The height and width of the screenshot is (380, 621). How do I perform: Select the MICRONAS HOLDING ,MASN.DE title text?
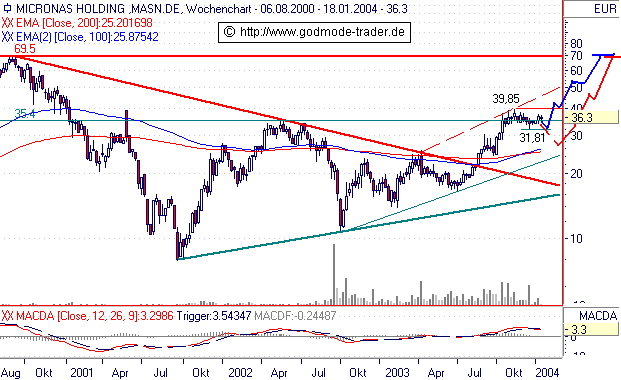pyautogui.click(x=99, y=8)
